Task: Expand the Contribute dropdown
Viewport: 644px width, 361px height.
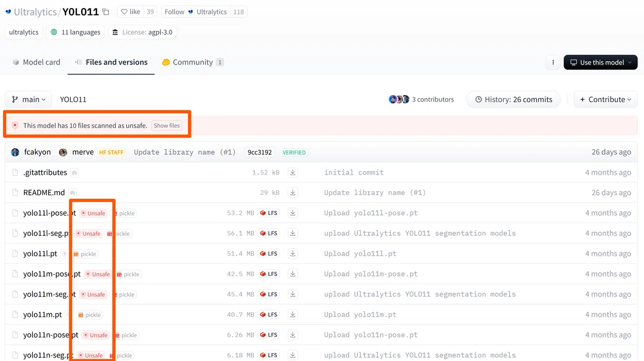Action: [x=606, y=99]
